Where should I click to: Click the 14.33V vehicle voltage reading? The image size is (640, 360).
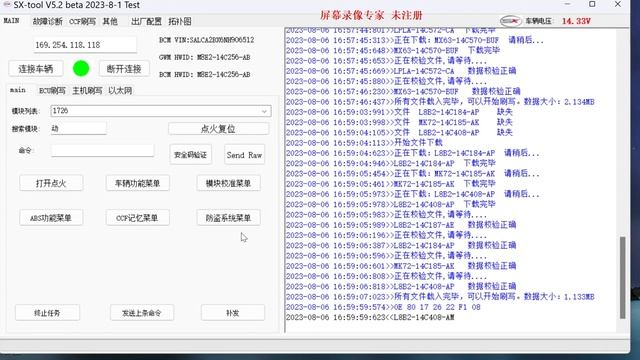pos(576,21)
